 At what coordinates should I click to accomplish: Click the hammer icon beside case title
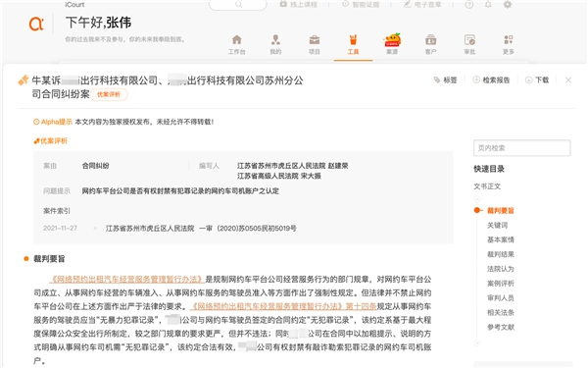[x=24, y=80]
